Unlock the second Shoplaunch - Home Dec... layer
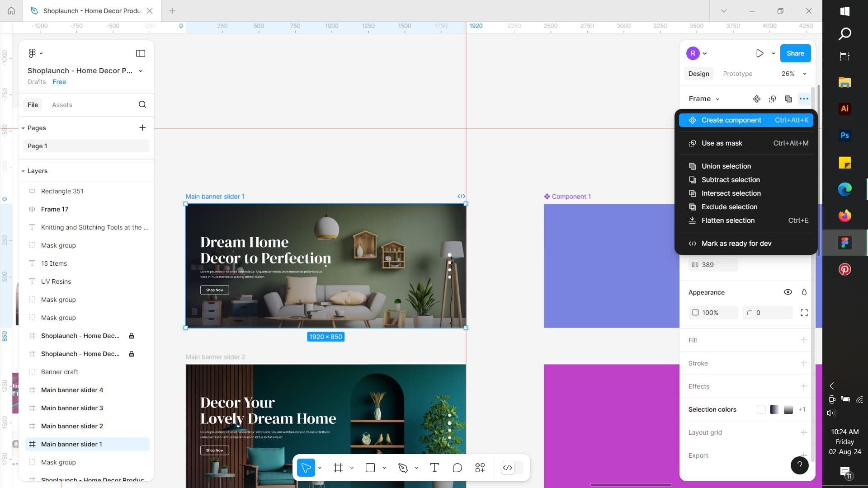The image size is (868, 488). pyautogui.click(x=132, y=354)
